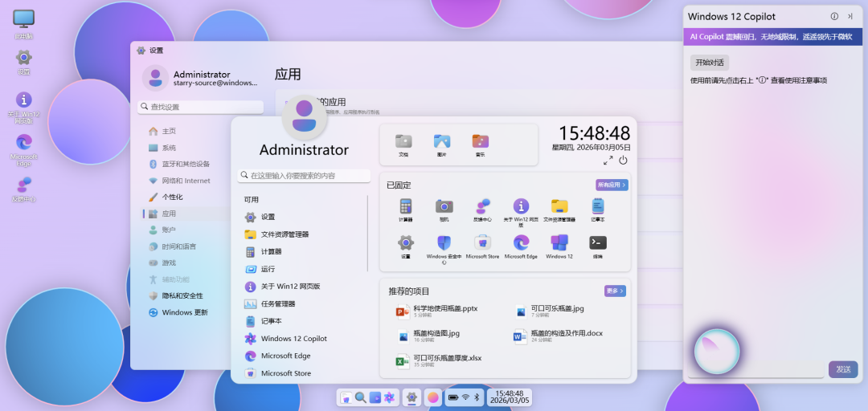Open 文件资源管理器 from the pinned apps grid

[x=559, y=210]
